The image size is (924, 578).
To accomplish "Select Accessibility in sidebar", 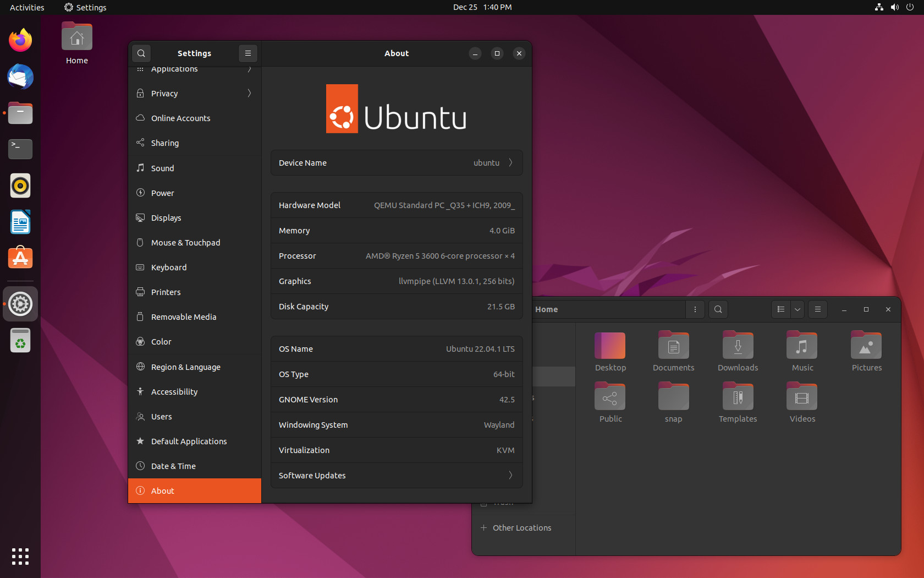I will (195, 392).
